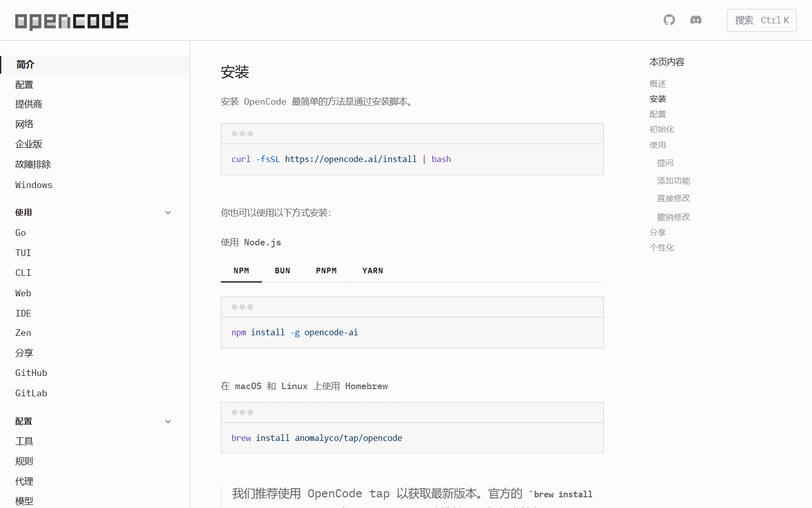Jump to 直接修改 in page contents
812x508 pixels.
point(673,199)
